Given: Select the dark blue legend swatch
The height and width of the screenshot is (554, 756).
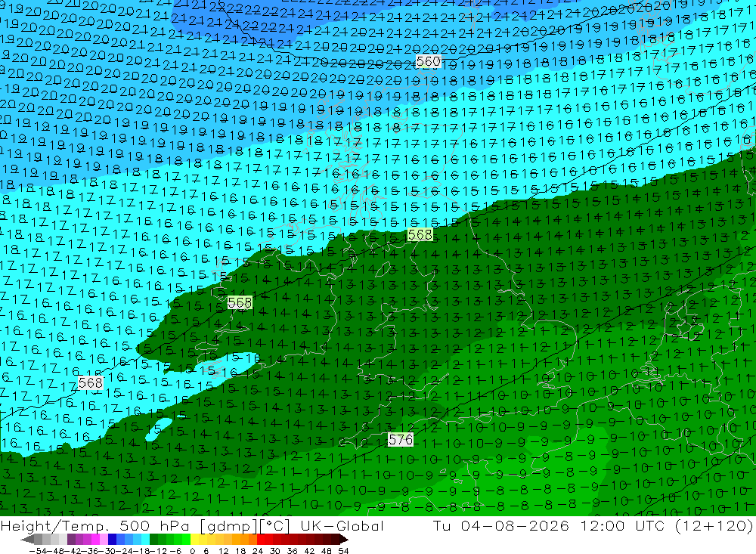Looking at the screenshot, I should 113,539.
